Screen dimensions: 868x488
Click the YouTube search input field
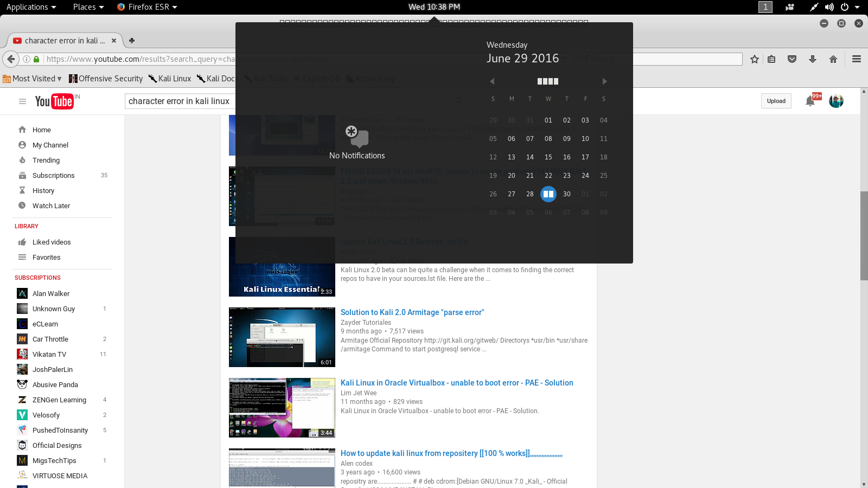[x=180, y=101]
